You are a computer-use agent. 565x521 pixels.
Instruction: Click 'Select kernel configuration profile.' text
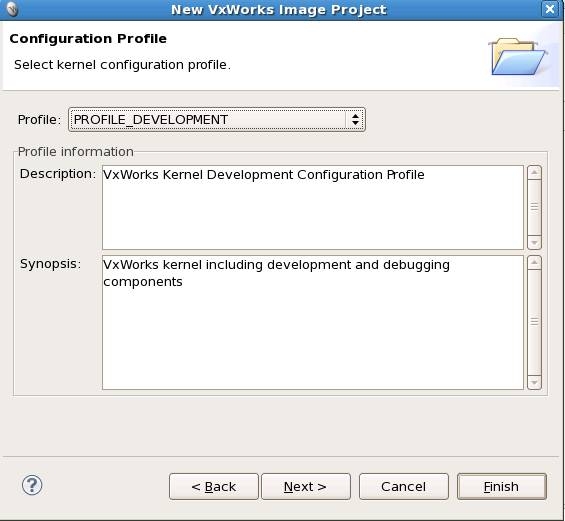tap(122, 65)
